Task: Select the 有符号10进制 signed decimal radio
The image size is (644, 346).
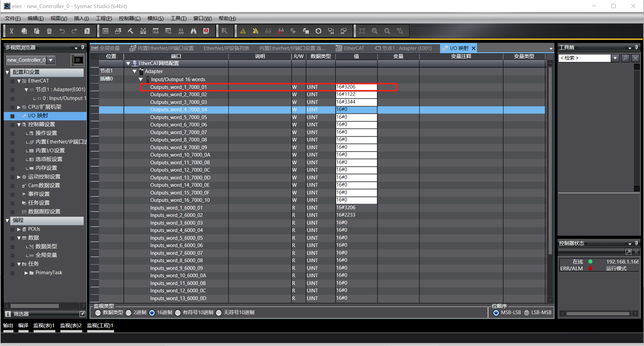Action: tap(178, 312)
